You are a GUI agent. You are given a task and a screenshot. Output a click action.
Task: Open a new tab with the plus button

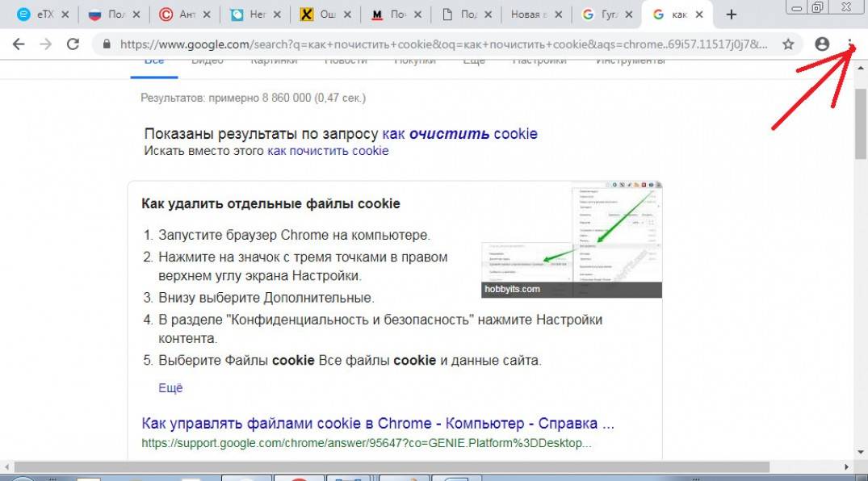coord(731,15)
